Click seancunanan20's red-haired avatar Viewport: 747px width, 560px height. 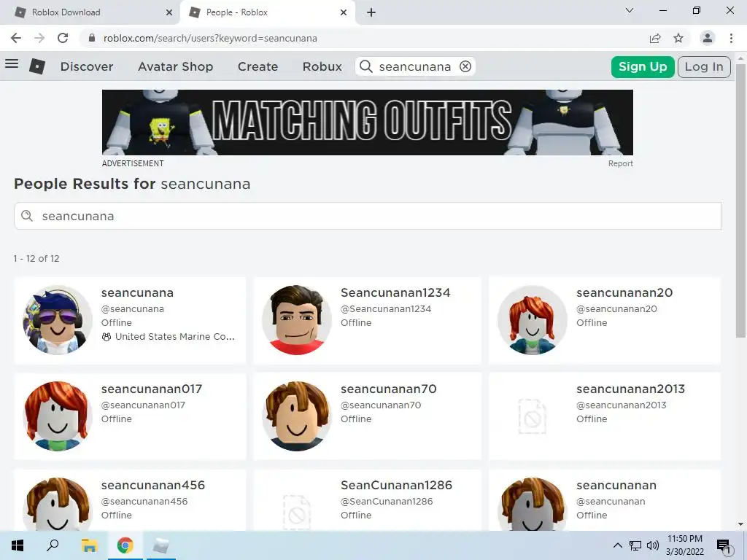click(533, 320)
